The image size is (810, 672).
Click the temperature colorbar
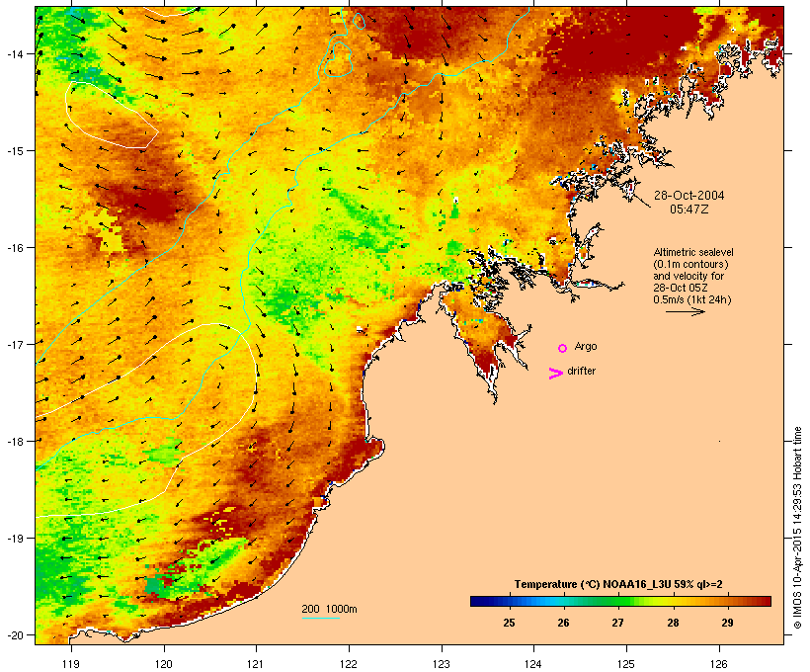click(x=620, y=601)
